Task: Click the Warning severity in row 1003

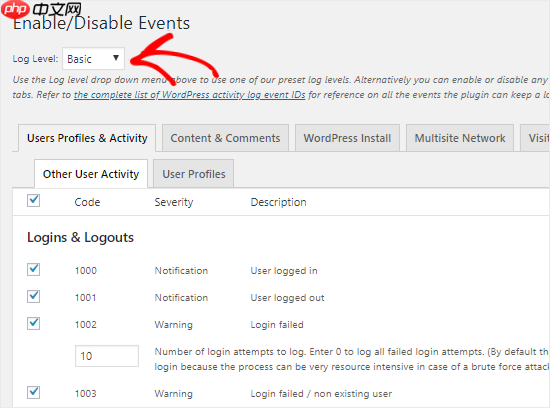Action: tap(174, 394)
